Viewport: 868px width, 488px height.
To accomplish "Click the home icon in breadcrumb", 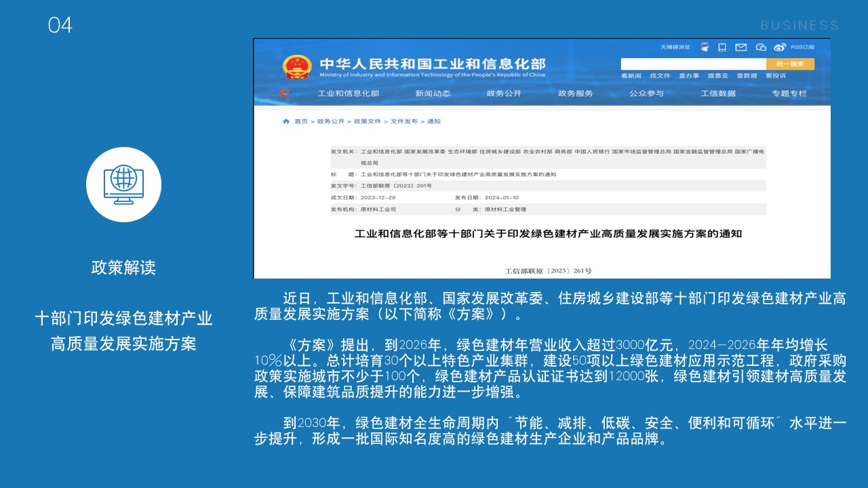I will coord(286,121).
